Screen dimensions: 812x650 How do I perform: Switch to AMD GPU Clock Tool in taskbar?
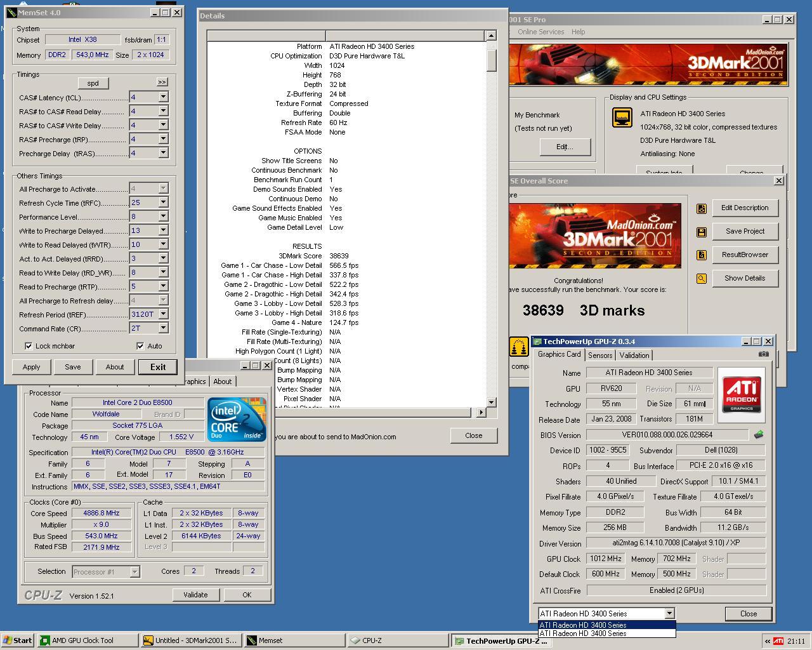point(88,640)
